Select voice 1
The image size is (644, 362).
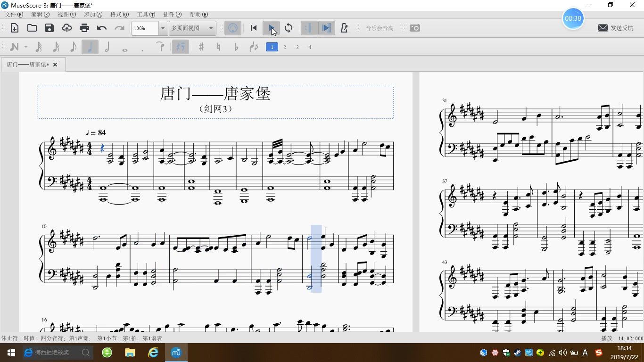tap(272, 47)
